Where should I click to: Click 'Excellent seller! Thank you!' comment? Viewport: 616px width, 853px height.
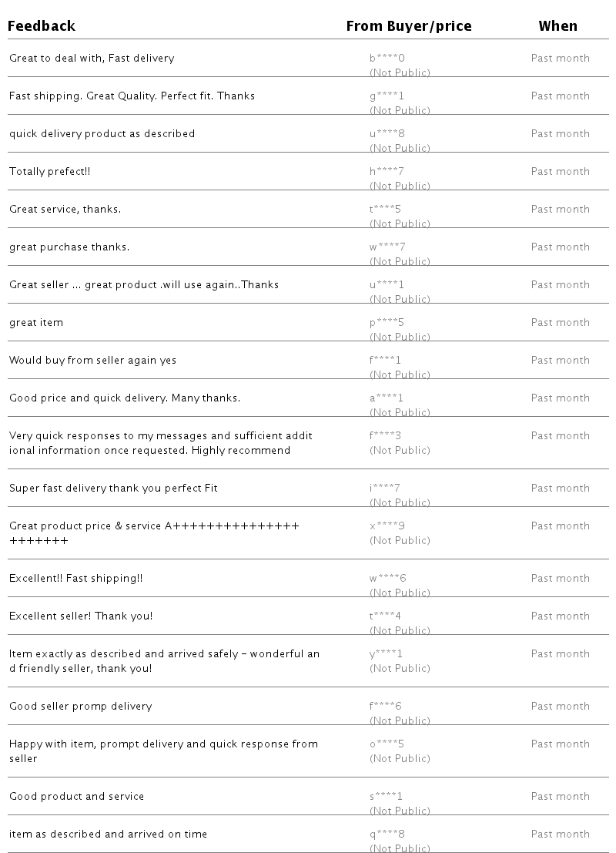click(x=81, y=616)
